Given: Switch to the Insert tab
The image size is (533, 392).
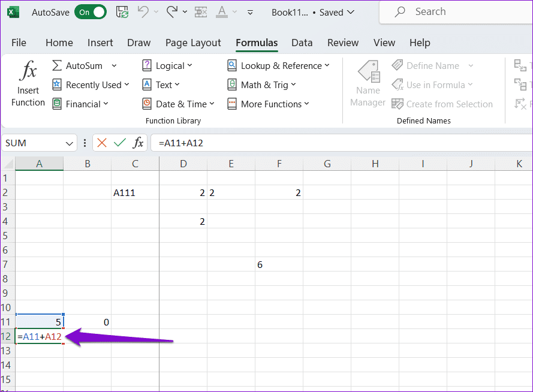Looking at the screenshot, I should tap(100, 43).
